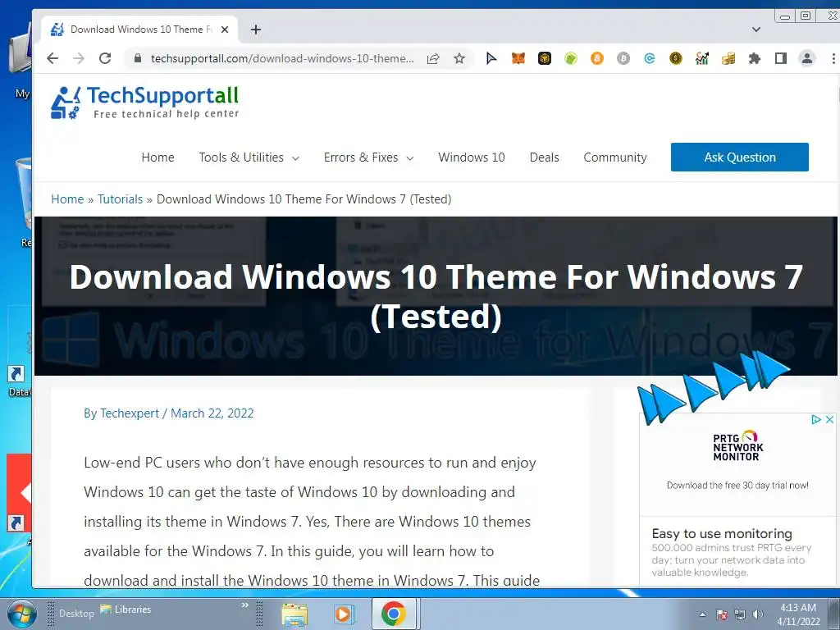Close the Download Windows 10 Theme tab
This screenshot has width=840, height=630.
click(x=225, y=30)
